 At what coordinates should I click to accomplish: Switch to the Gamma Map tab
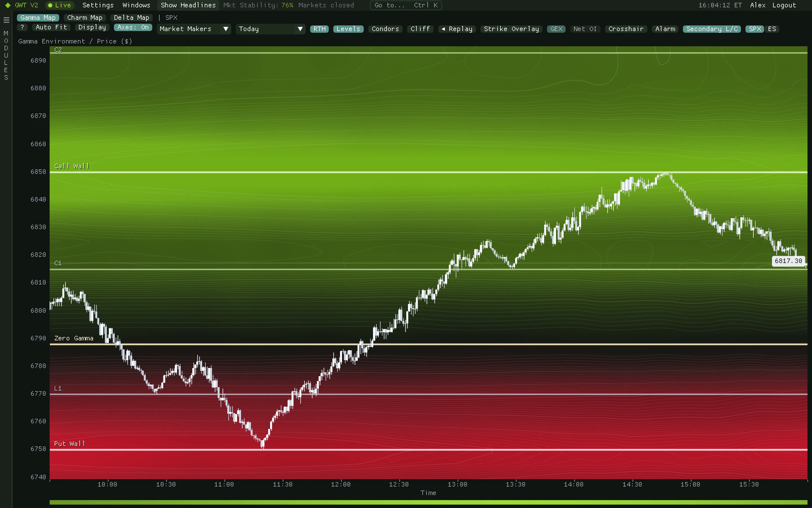tap(38, 18)
